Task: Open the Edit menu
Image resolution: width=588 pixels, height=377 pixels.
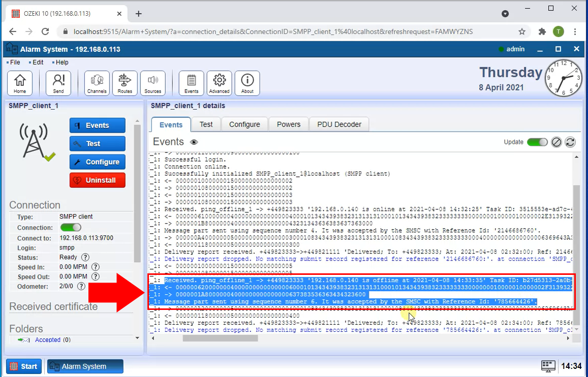Action: 38,62
